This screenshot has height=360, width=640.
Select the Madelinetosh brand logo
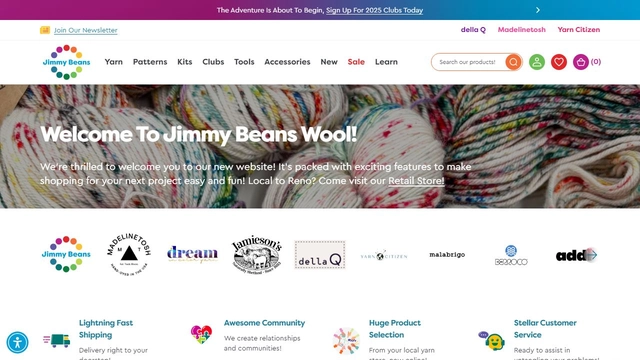[x=129, y=254]
